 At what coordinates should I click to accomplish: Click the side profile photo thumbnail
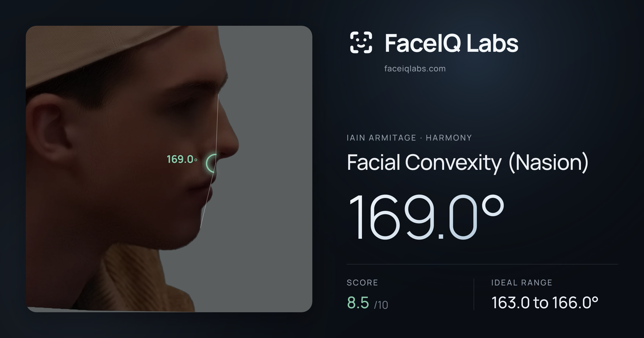(169, 169)
